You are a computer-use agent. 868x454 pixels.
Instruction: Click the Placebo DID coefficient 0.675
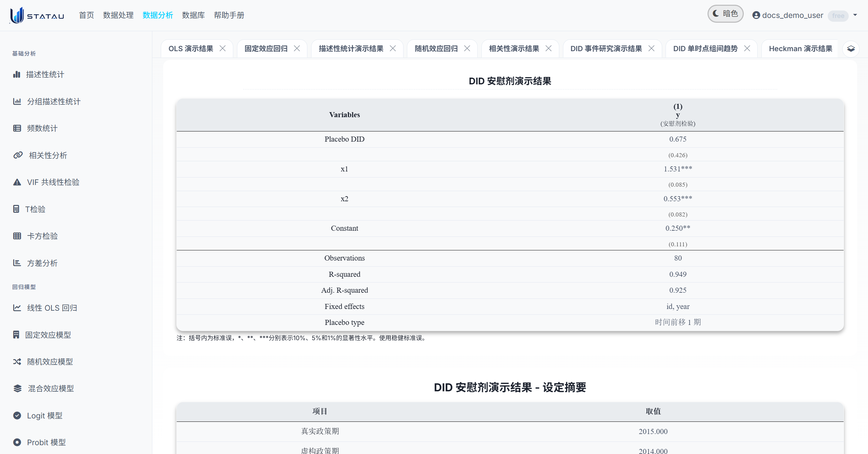(x=678, y=139)
